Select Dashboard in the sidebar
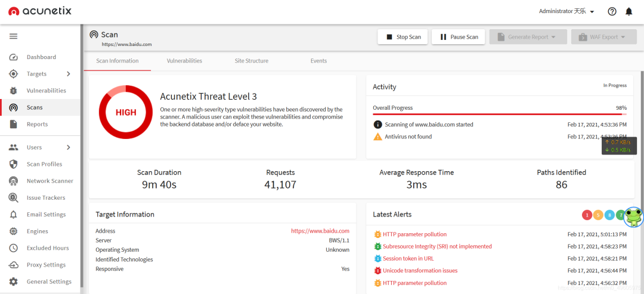This screenshot has width=644, height=294. point(41,57)
